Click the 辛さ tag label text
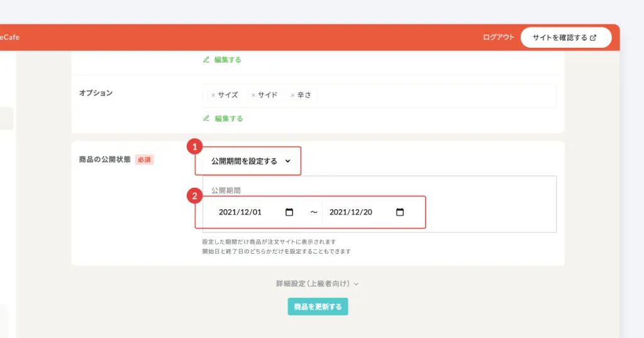 click(x=304, y=95)
